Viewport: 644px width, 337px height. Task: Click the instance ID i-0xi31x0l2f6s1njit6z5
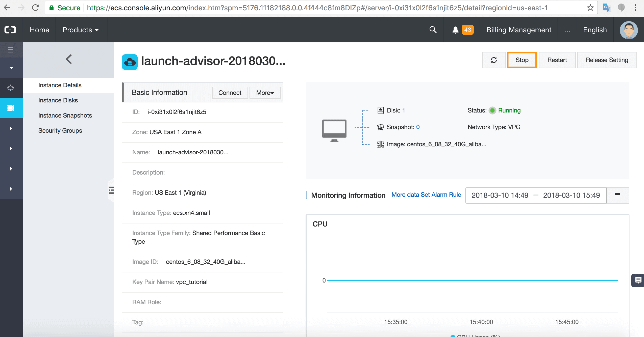tap(177, 112)
